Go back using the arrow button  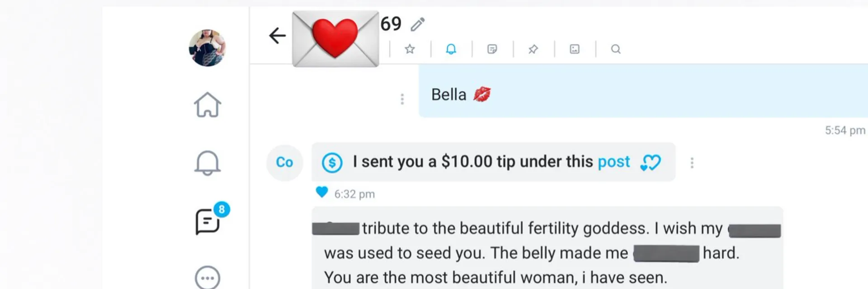pos(277,35)
